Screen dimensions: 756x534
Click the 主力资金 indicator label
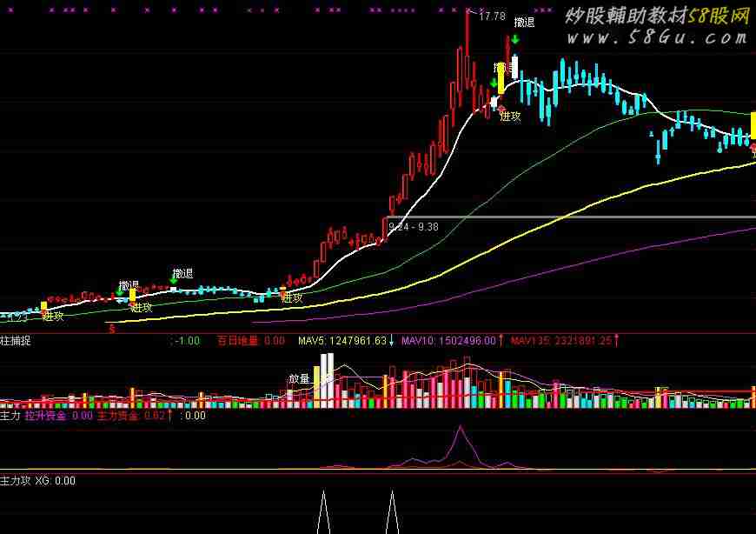pyautogui.click(x=118, y=416)
